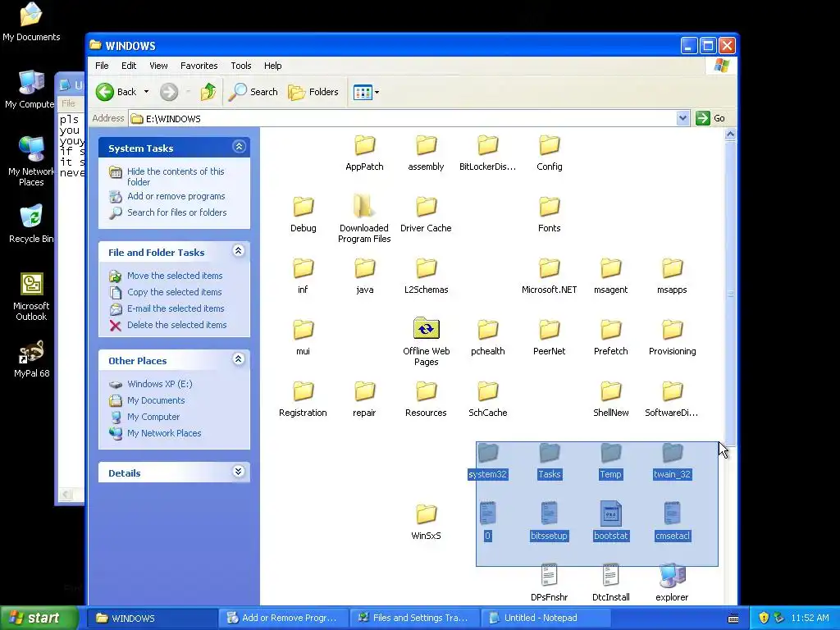Open My Documents in Other Places

156,400
